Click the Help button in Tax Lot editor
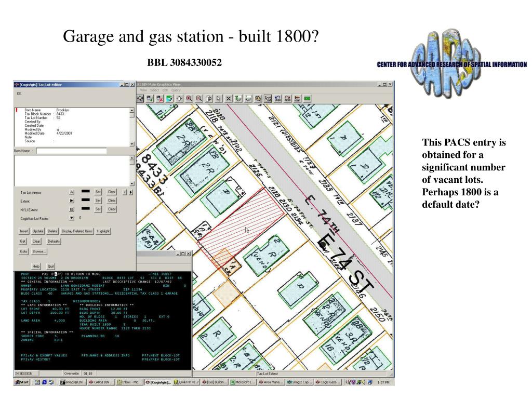 tap(36, 267)
